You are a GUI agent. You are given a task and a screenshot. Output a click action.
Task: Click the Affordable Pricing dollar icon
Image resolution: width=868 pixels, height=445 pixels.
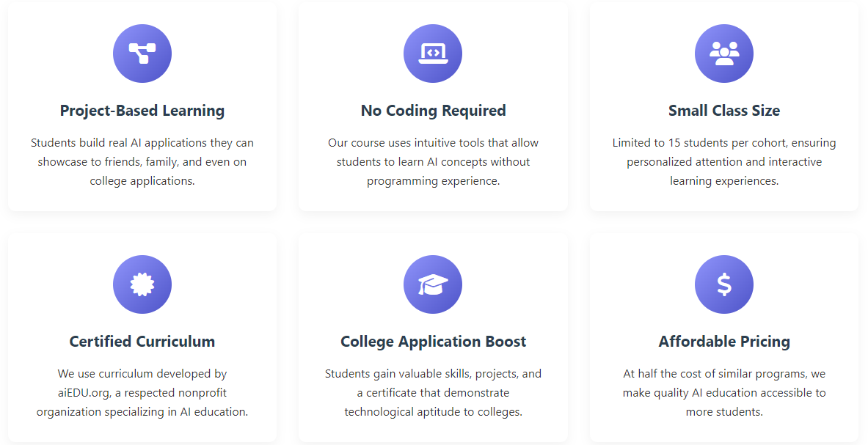point(724,284)
